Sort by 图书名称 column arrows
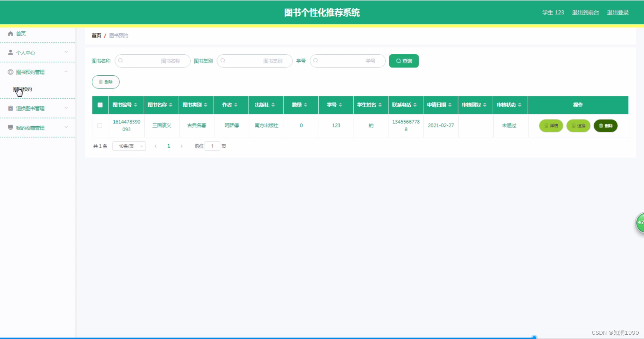 pos(171,105)
